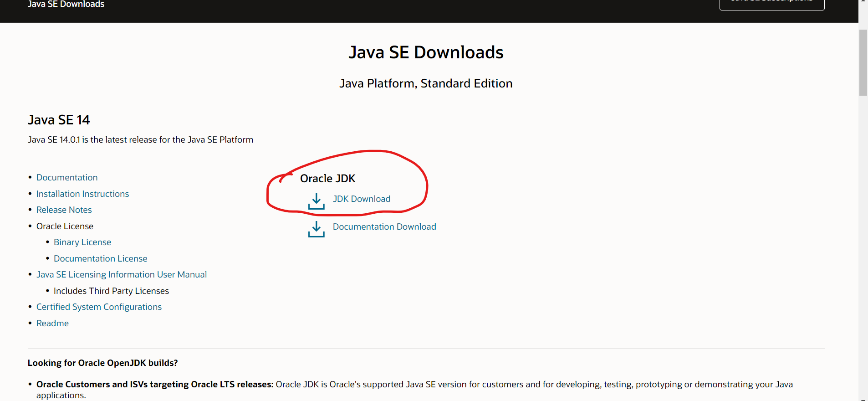Open the Documentation link in the list
The width and height of the screenshot is (868, 401).
point(67,178)
